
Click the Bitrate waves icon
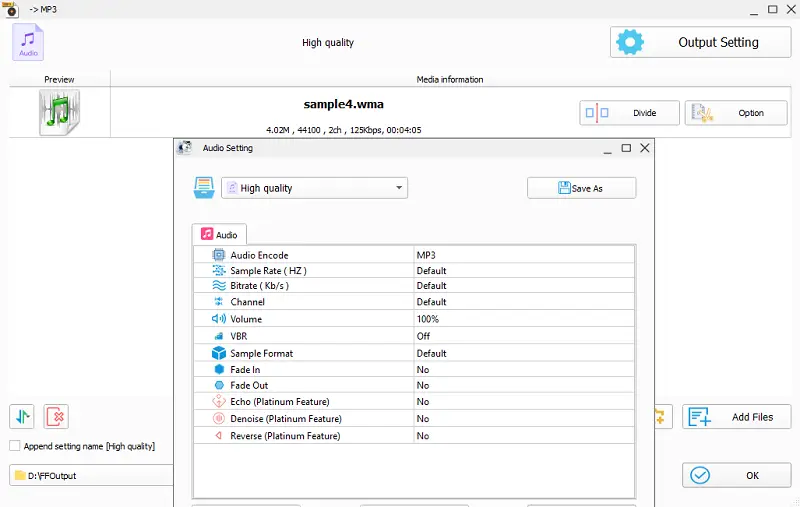coord(219,285)
